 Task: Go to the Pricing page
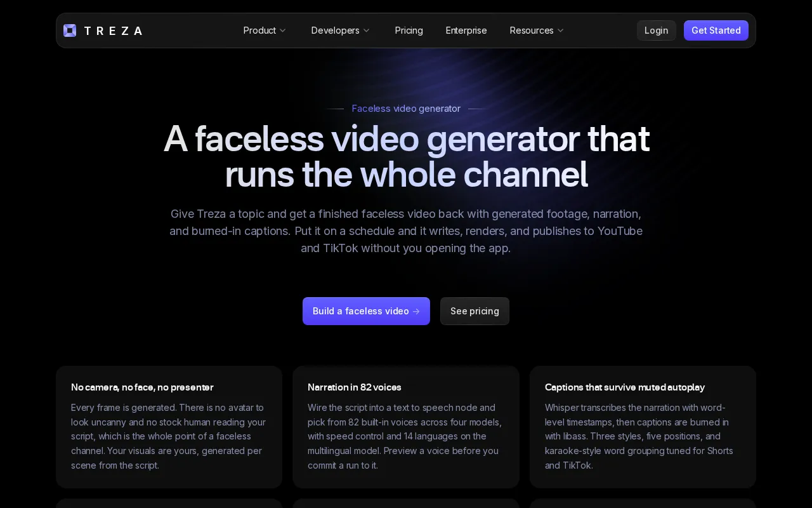click(x=409, y=30)
